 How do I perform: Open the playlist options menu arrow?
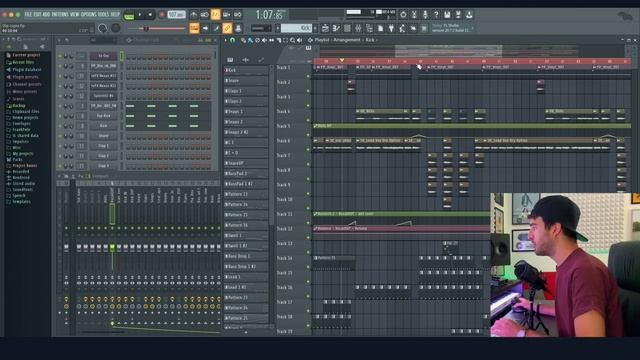pos(226,40)
